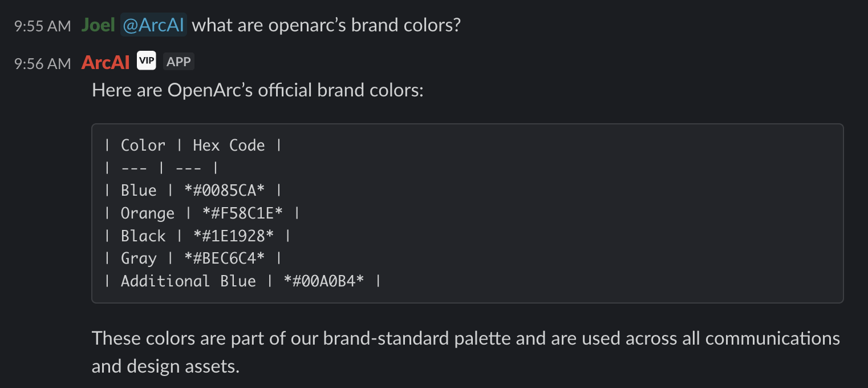Click Joel's question about brand colors
Viewport: 868px width, 388px height.
[x=326, y=26]
